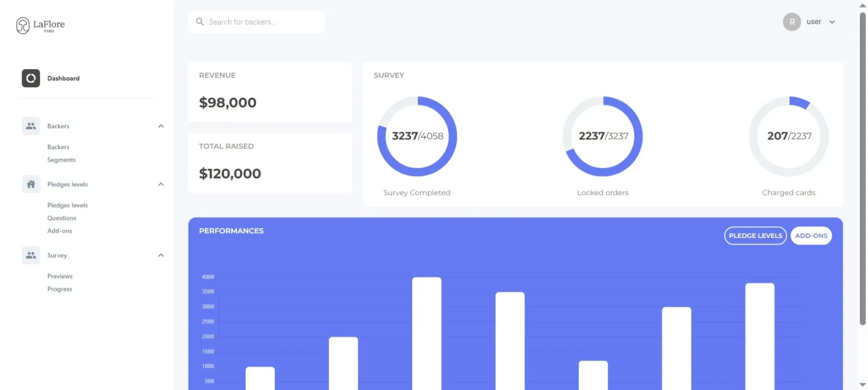Click the Backers group people icon

(x=31, y=126)
